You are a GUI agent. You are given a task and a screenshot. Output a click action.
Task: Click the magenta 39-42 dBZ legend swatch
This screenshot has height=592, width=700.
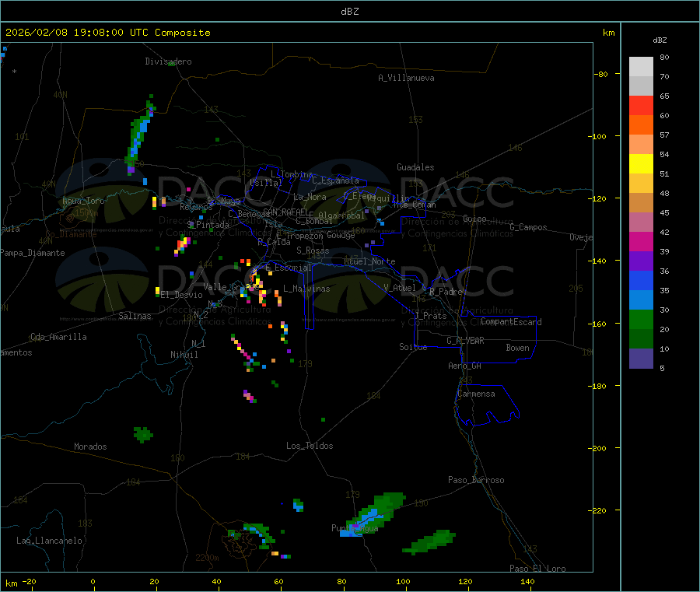pos(641,241)
